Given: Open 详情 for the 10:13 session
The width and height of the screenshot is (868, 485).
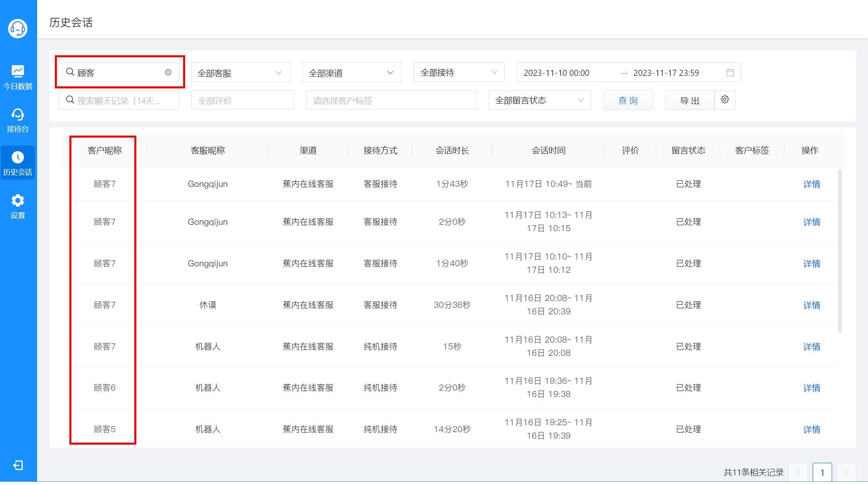Looking at the screenshot, I should 812,222.
